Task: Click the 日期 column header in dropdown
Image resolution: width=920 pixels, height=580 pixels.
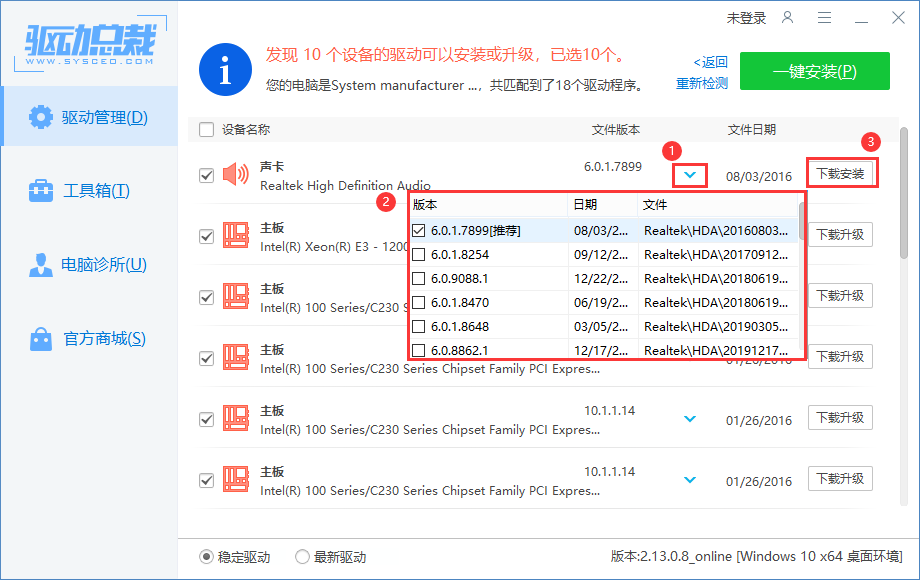Action: [x=603, y=205]
